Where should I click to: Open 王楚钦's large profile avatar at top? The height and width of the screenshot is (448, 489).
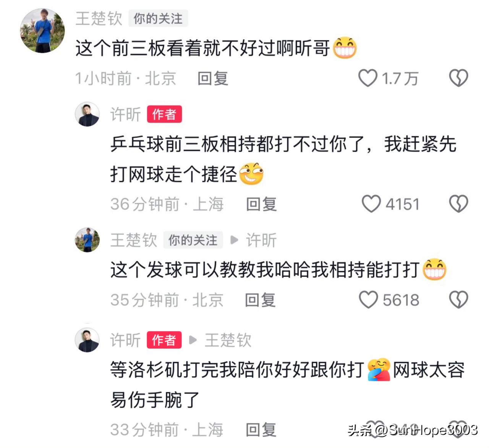pos(42,30)
